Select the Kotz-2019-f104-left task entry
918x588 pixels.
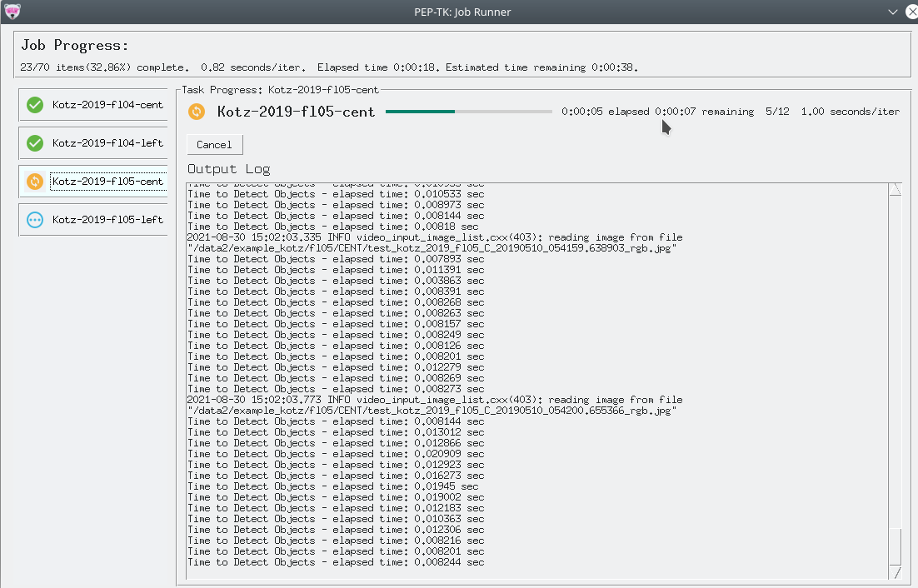click(108, 142)
